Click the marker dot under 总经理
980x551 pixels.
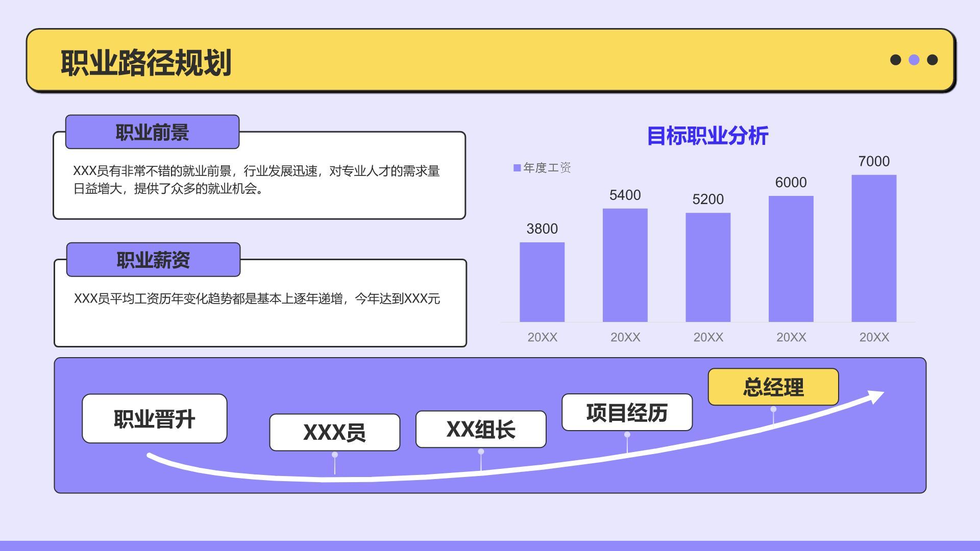click(x=773, y=409)
